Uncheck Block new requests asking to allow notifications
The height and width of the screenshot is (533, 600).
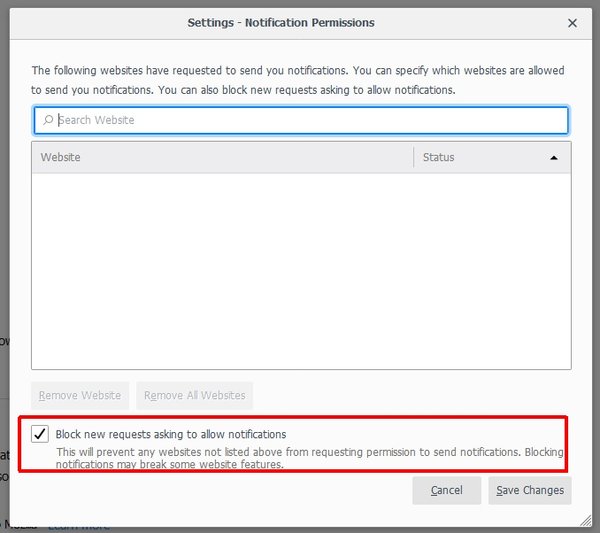[x=40, y=434]
